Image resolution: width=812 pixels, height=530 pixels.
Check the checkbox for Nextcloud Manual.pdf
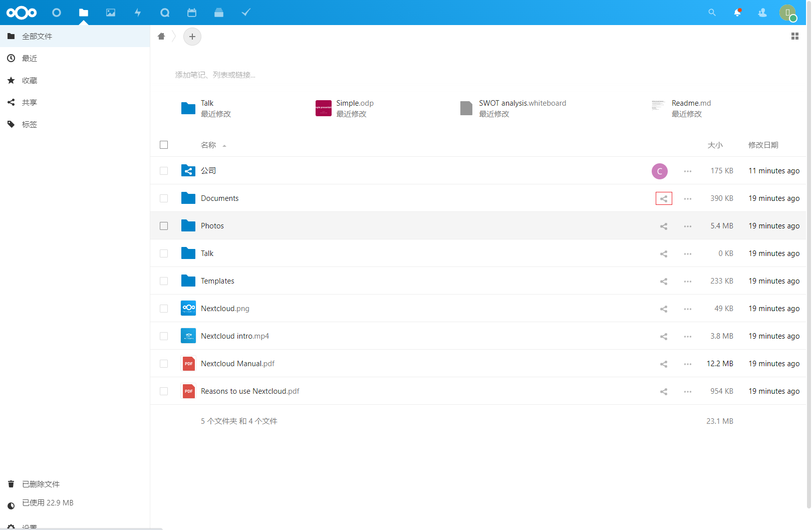[164, 363]
